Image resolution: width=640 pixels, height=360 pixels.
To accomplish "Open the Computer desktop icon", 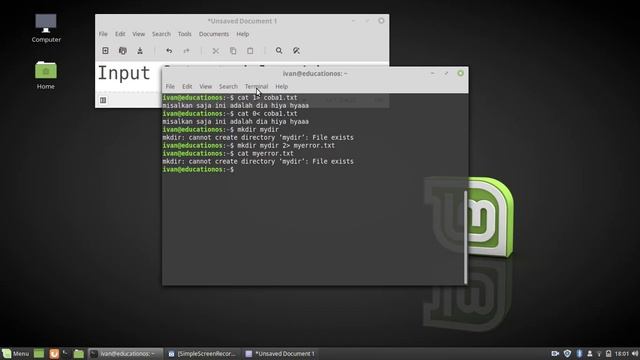I will pyautogui.click(x=46, y=28).
